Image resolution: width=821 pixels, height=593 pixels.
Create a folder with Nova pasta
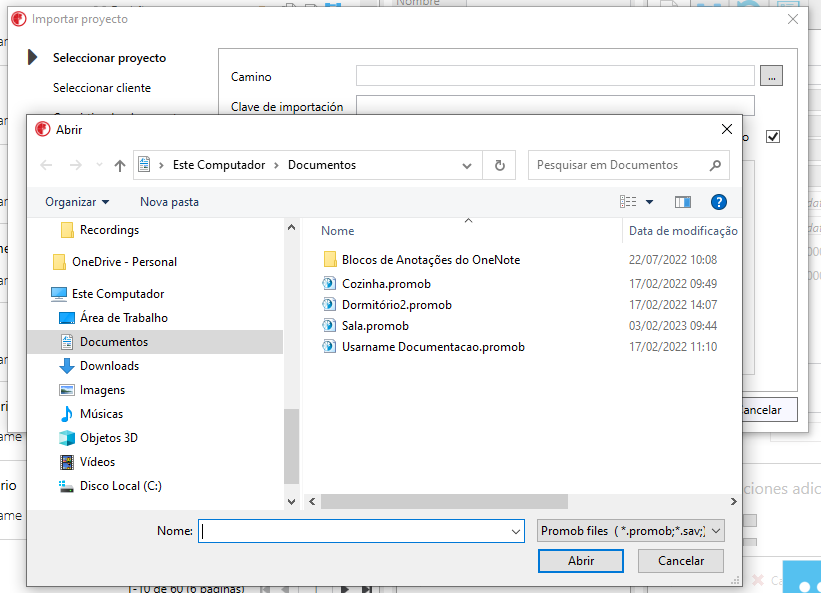pyautogui.click(x=169, y=202)
